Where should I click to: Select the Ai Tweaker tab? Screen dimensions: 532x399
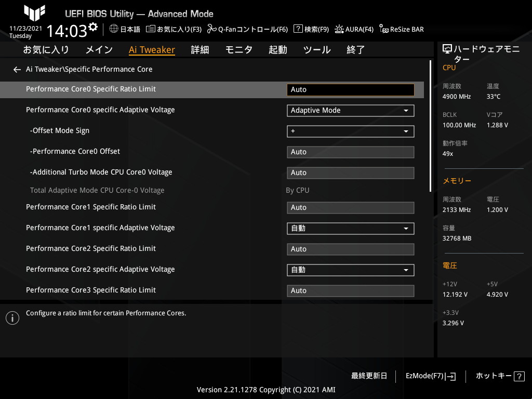pos(152,50)
